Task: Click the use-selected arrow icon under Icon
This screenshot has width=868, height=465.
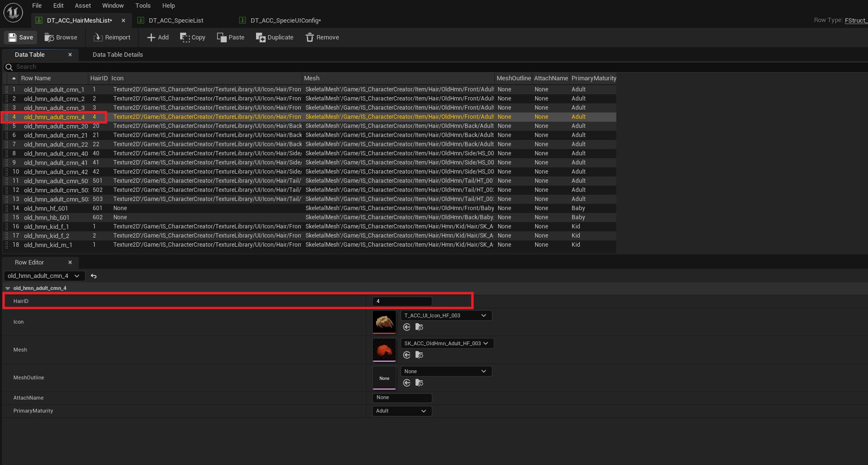Action: tap(407, 327)
